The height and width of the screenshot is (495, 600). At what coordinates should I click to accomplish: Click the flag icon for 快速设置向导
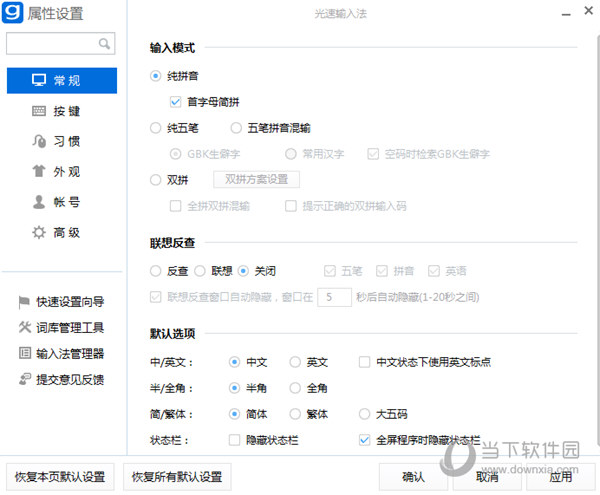tap(24, 302)
